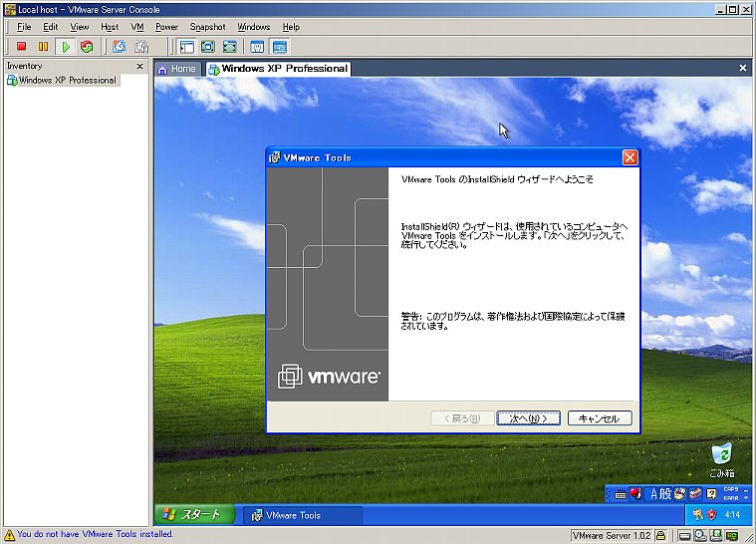Click the Take Snapshot clock icon
This screenshot has height=544, width=756.
[x=120, y=46]
